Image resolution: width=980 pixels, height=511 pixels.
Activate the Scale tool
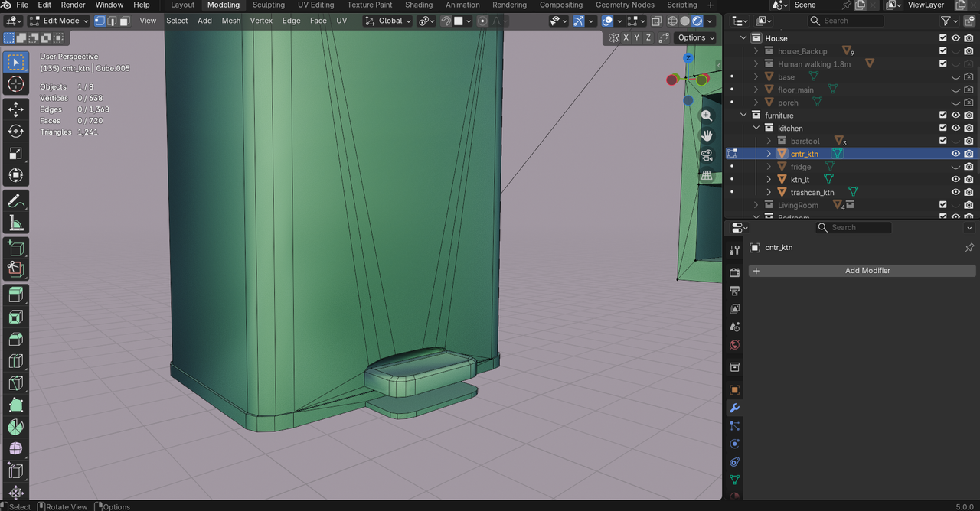(15, 154)
